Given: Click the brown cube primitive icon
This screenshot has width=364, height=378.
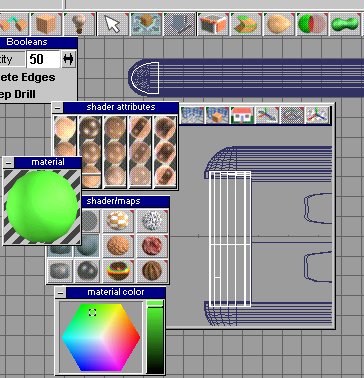Looking at the screenshot, I should (46, 24).
